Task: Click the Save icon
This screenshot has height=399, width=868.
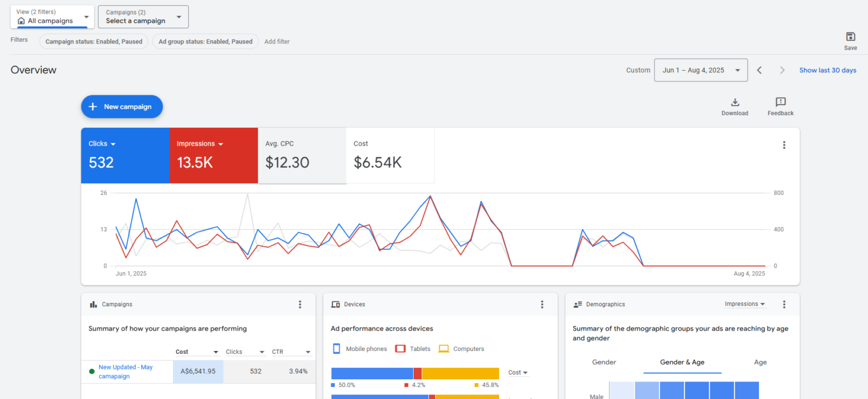Action: click(x=850, y=37)
